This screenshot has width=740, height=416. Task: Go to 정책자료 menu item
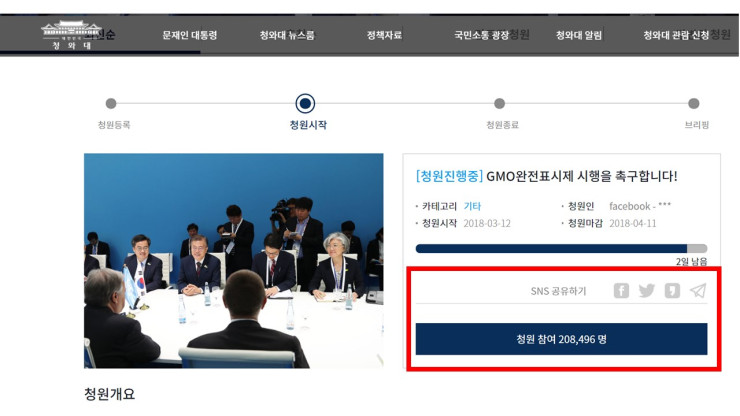384,35
